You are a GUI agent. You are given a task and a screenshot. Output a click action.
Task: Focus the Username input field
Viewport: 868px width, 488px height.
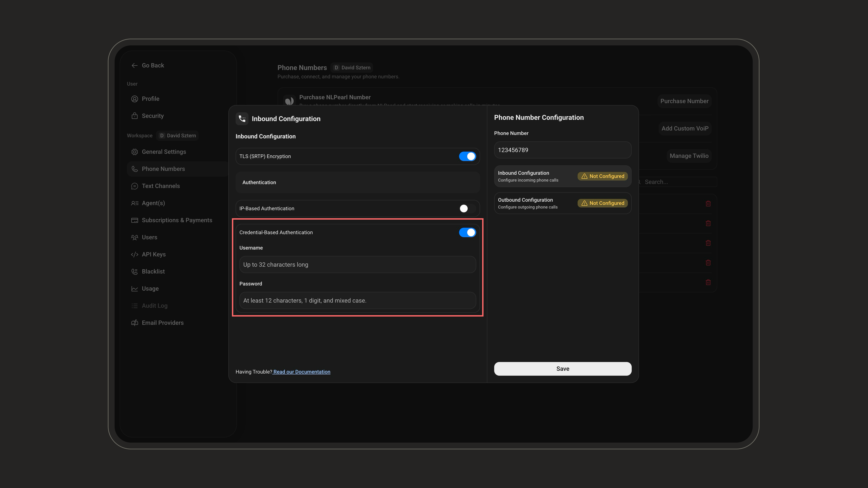[x=358, y=265]
